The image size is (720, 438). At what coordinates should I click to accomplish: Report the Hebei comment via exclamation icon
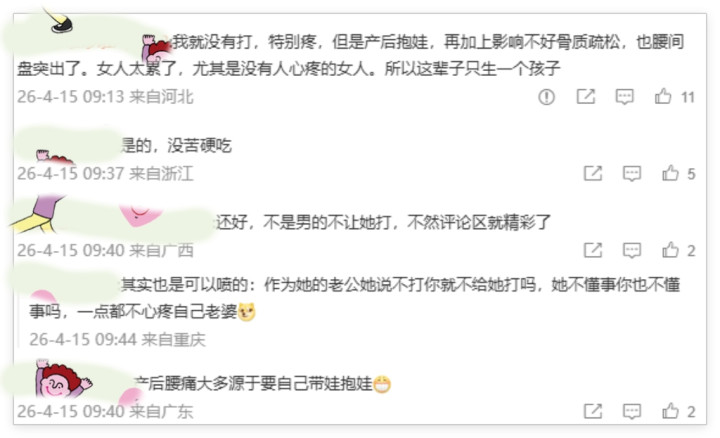point(546,97)
